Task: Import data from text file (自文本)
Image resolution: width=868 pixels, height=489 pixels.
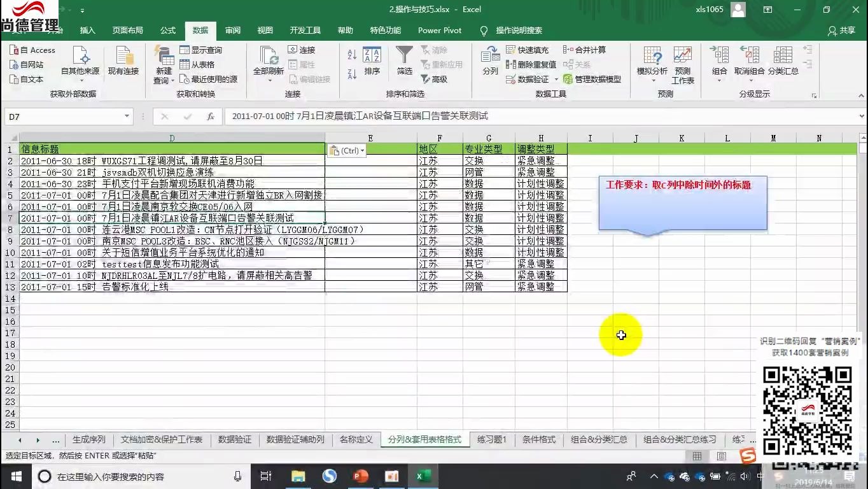Action: coord(27,80)
